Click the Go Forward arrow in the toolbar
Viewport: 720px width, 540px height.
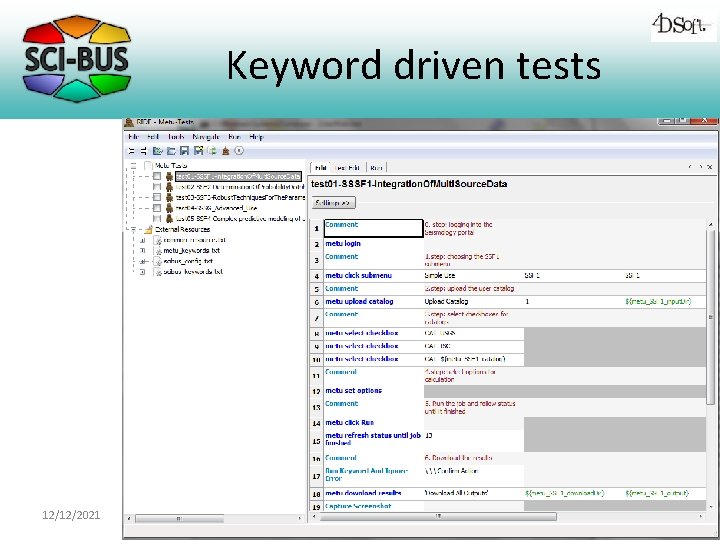pyautogui.click(x=143, y=151)
